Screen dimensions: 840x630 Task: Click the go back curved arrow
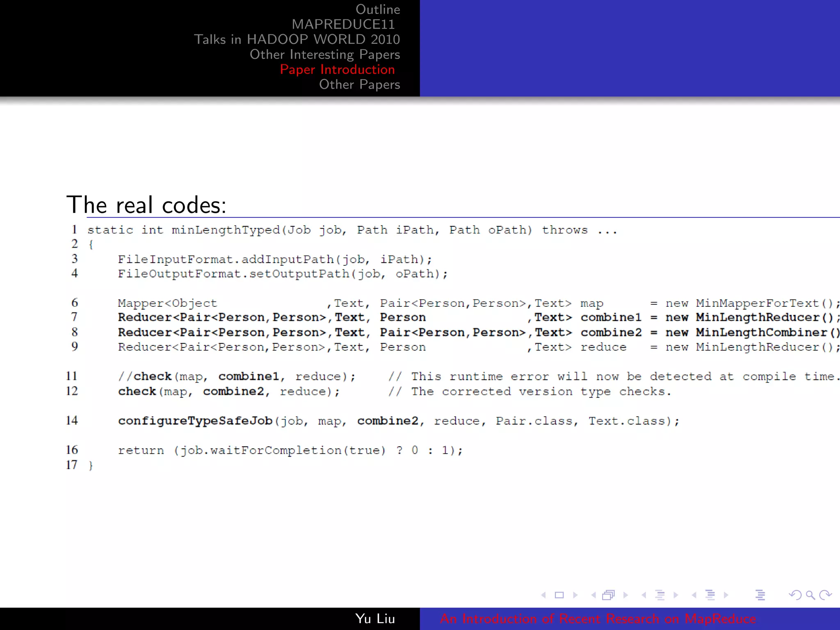(795, 595)
